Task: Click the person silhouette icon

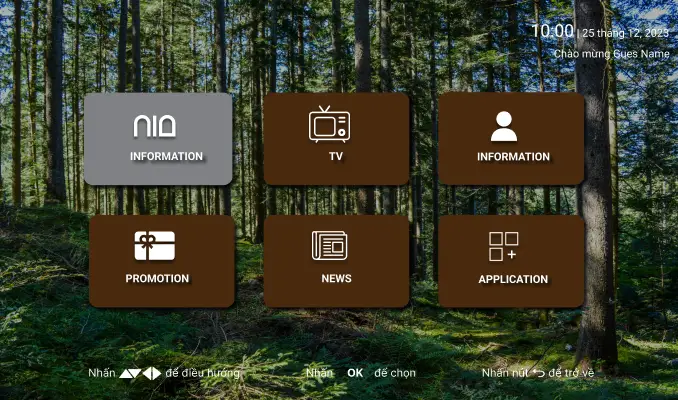Action: coord(504,126)
